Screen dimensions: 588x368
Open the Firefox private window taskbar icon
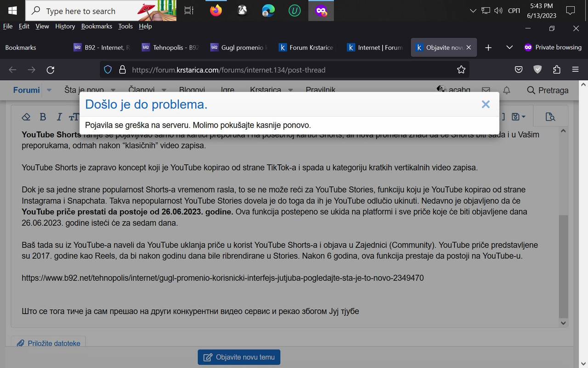(321, 11)
